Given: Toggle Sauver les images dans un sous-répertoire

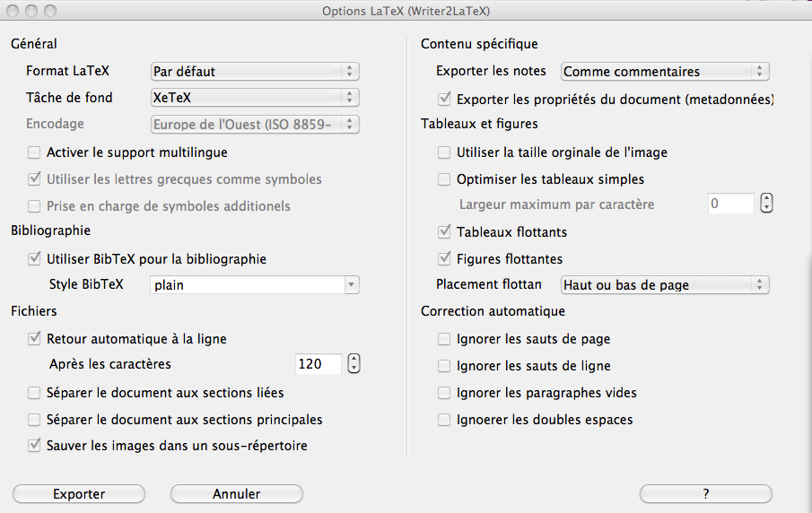Looking at the screenshot, I should pyautogui.click(x=35, y=446).
